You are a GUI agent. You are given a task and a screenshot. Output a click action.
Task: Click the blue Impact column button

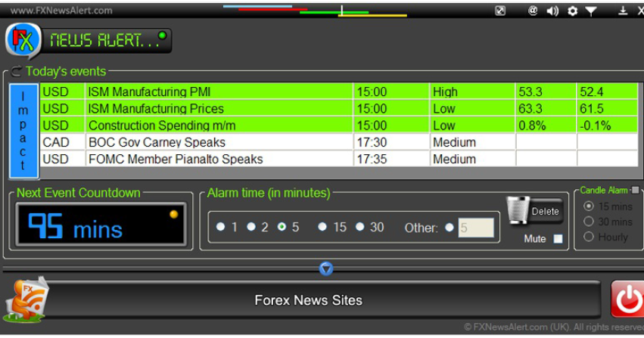point(23,132)
